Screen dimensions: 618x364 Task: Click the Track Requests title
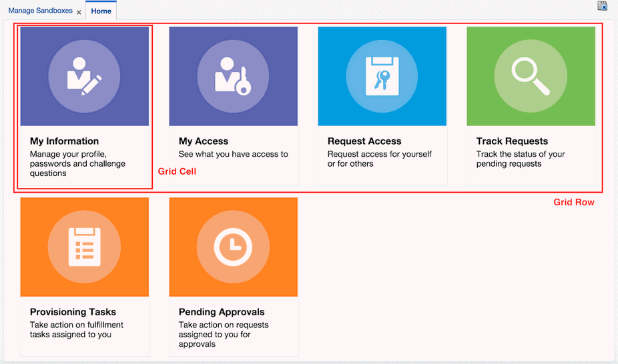(x=512, y=141)
